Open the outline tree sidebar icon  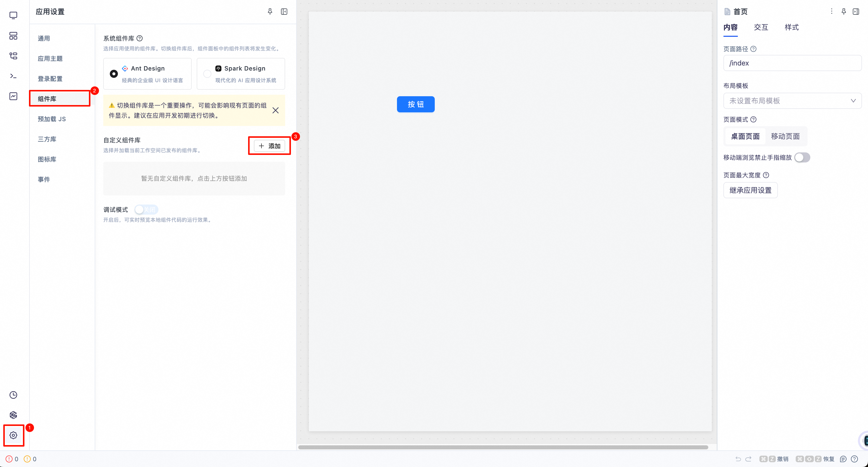(x=14, y=56)
